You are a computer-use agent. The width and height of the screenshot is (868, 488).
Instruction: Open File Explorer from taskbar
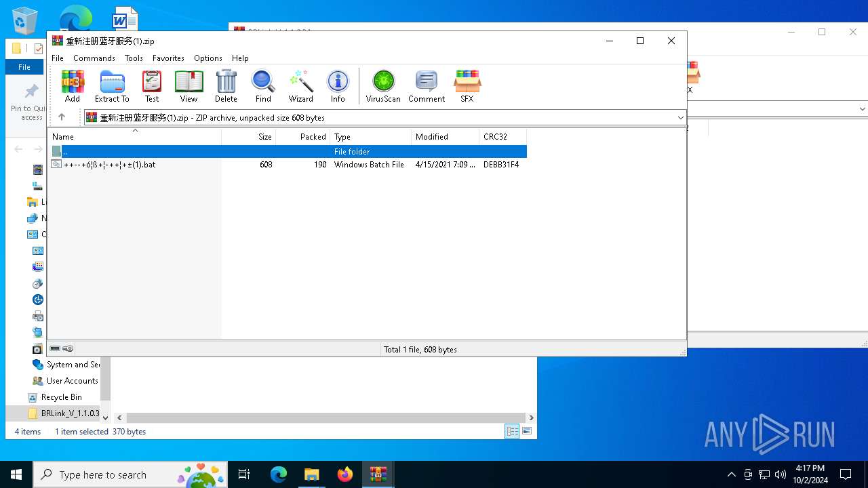coord(312,474)
